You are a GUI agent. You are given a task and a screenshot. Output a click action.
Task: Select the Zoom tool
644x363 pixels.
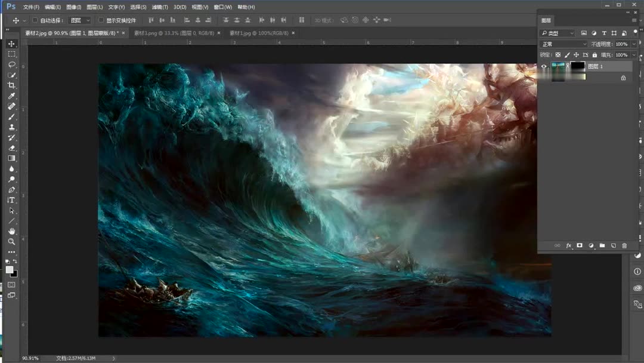12,241
